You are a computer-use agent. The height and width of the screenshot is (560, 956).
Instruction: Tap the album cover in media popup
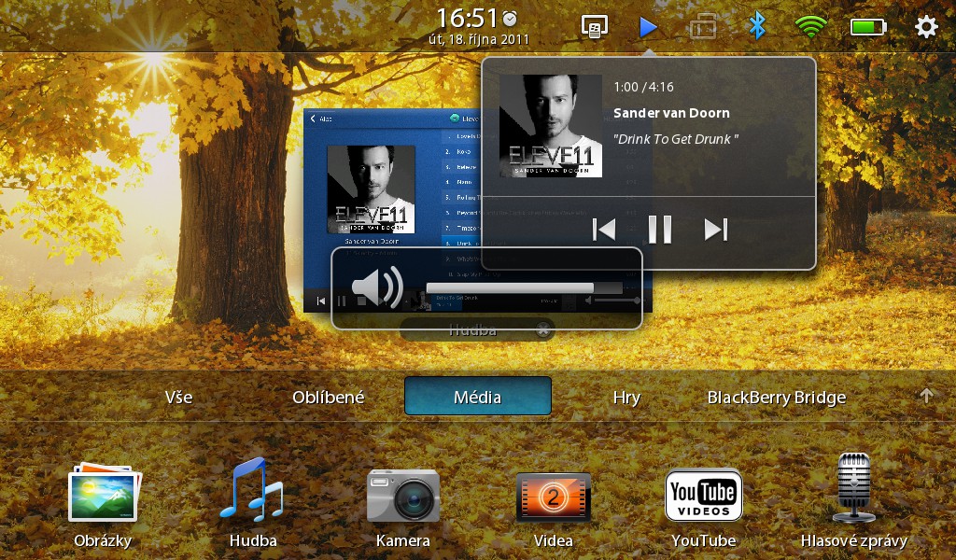pyautogui.click(x=551, y=126)
